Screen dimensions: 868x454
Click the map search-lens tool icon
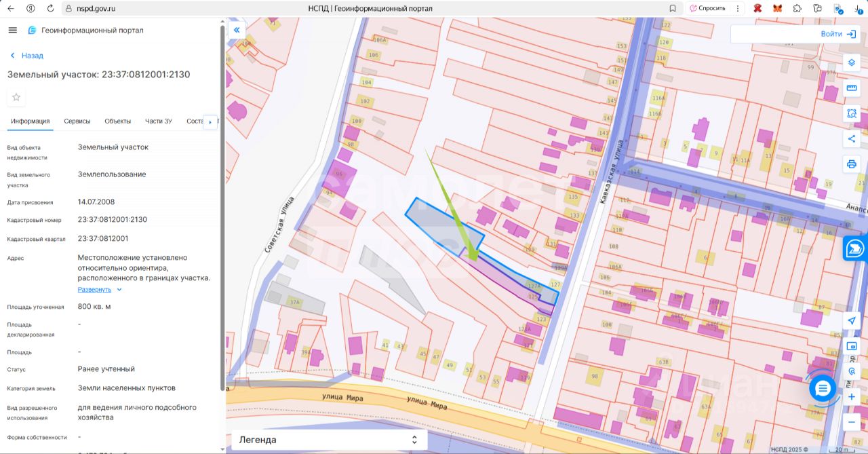(x=852, y=372)
